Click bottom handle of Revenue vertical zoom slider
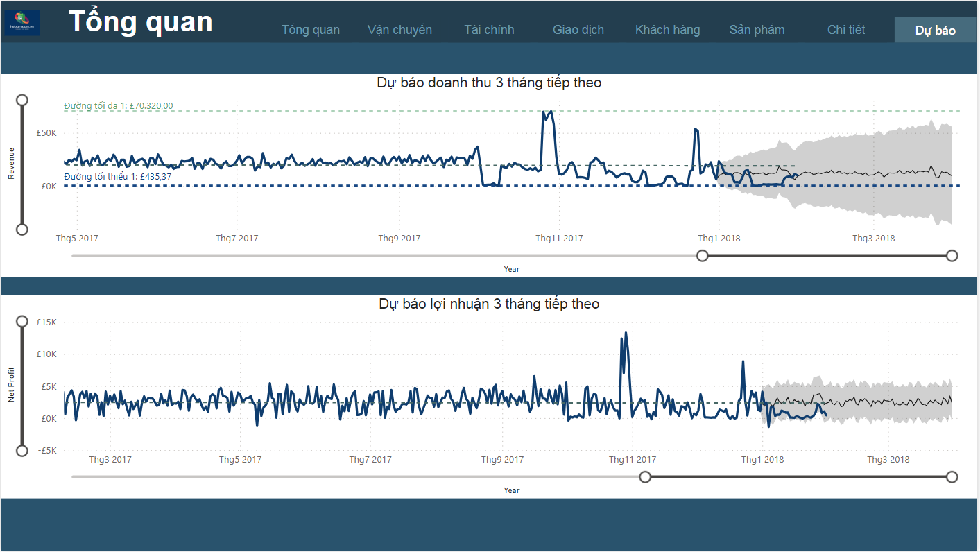The image size is (980, 552). (x=22, y=230)
